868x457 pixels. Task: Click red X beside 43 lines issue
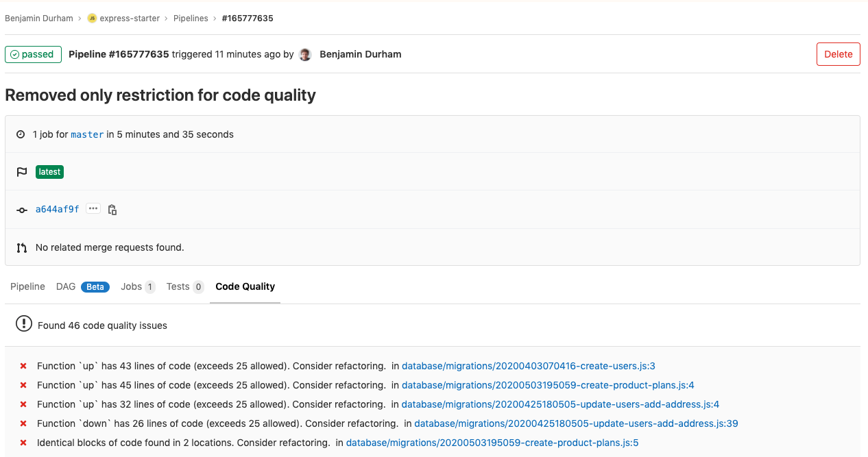23,367
